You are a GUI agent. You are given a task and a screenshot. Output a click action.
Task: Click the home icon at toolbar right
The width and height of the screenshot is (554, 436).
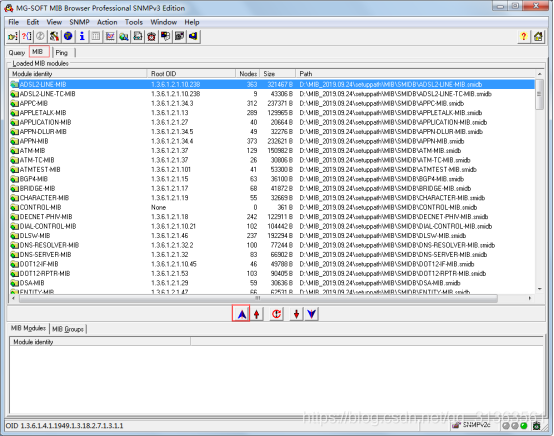538,36
